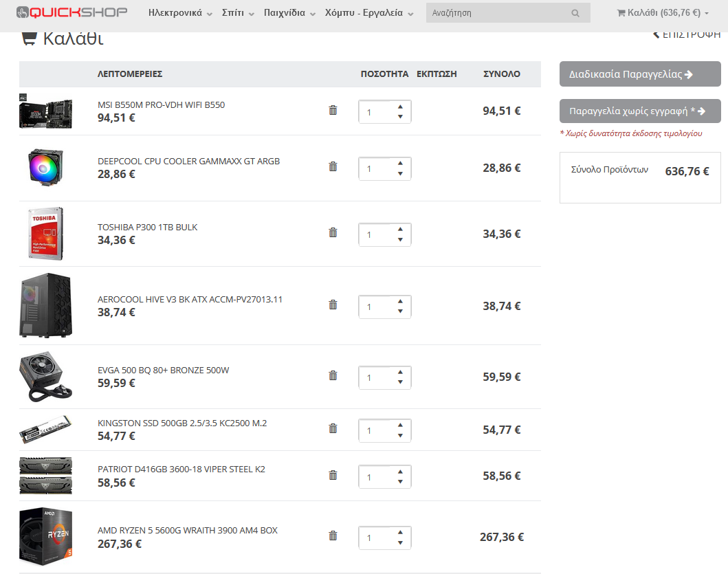Open the QuickShop logo home link

pos(71,12)
